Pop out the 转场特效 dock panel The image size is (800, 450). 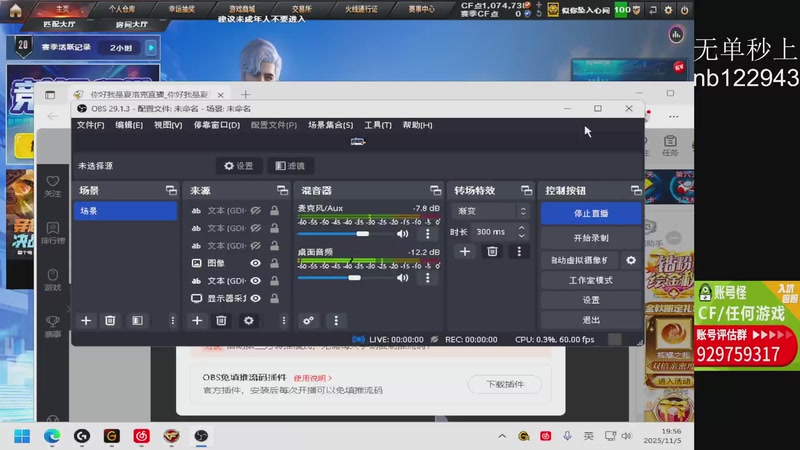point(526,190)
